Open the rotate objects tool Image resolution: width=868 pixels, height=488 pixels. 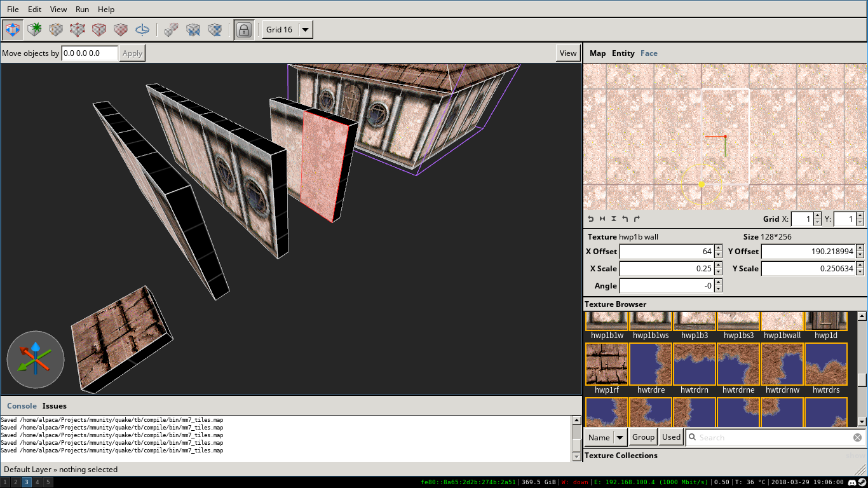[x=142, y=29]
